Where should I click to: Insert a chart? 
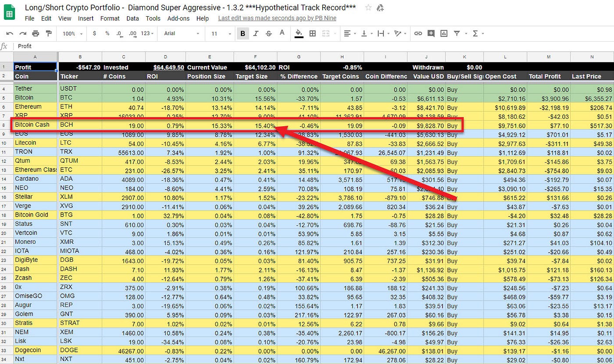pos(444,33)
